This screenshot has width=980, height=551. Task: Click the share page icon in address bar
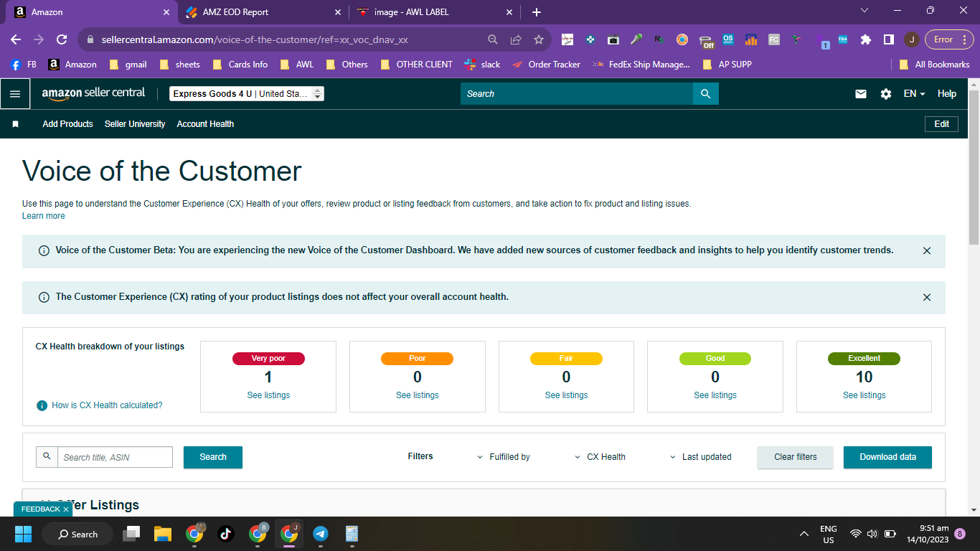tap(515, 39)
